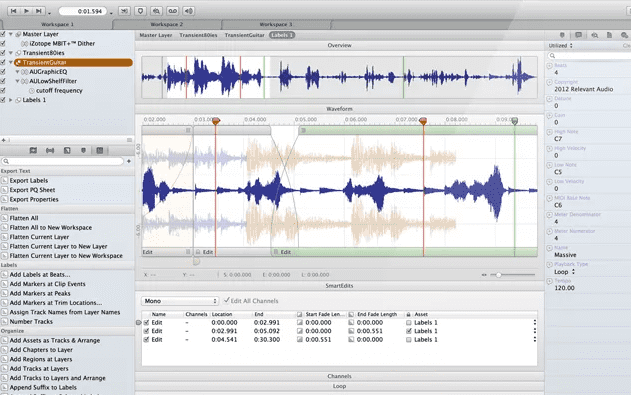Toggle the iZotope MBIT+ Dither checkbox
Screen dimensions: 631x395
pyautogui.click(x=3, y=43)
